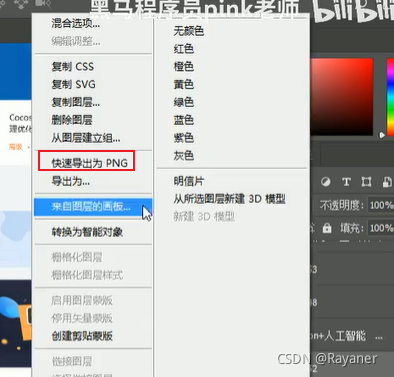
Task: Choose 从图层建立组... menu entry
Action: [x=86, y=138]
